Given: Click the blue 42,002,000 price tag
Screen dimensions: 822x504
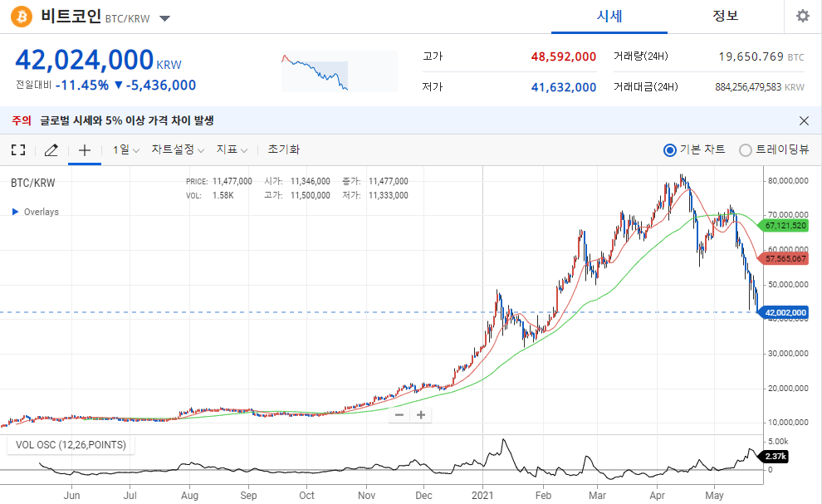Looking at the screenshot, I should [x=785, y=312].
